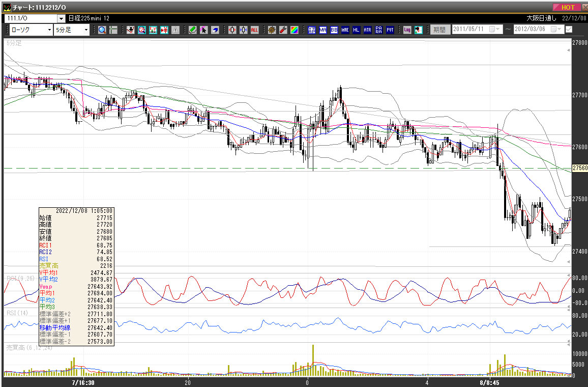Toggle the MAE envelope indicator
This screenshot has width=588, height=387.
tap(345, 30)
